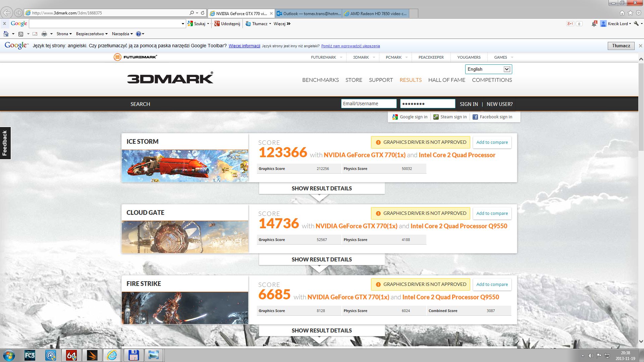Click Google sign in button
Screen dimensions: 644x362
[410, 117]
